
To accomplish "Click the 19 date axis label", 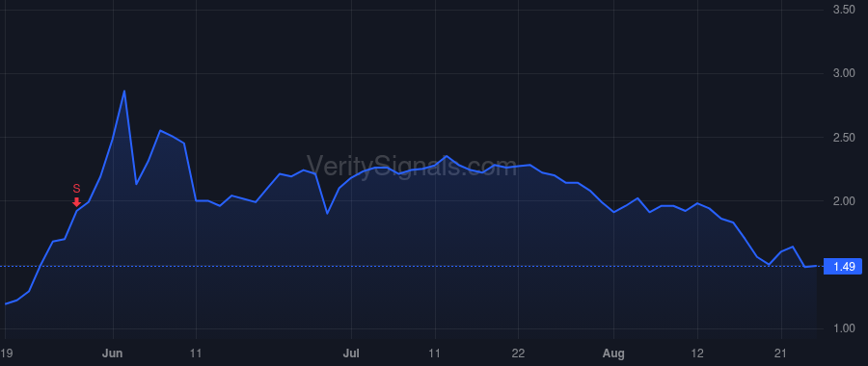I will point(6,353).
